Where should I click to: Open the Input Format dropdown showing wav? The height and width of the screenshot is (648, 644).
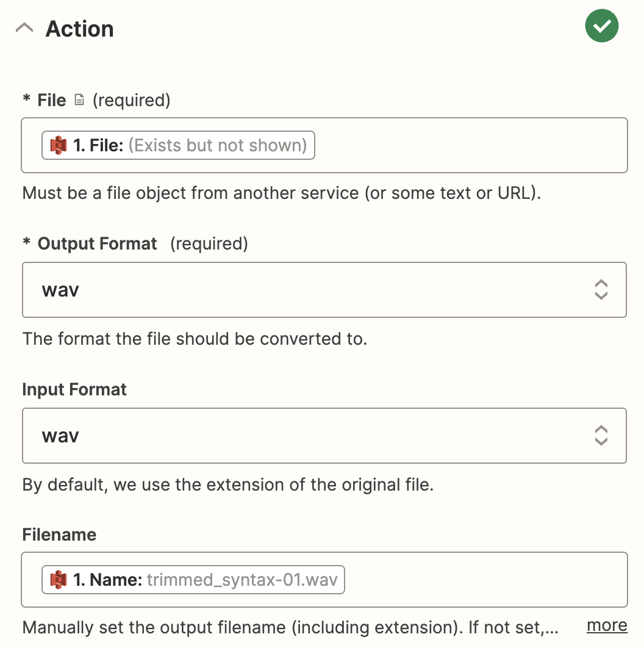pos(324,436)
